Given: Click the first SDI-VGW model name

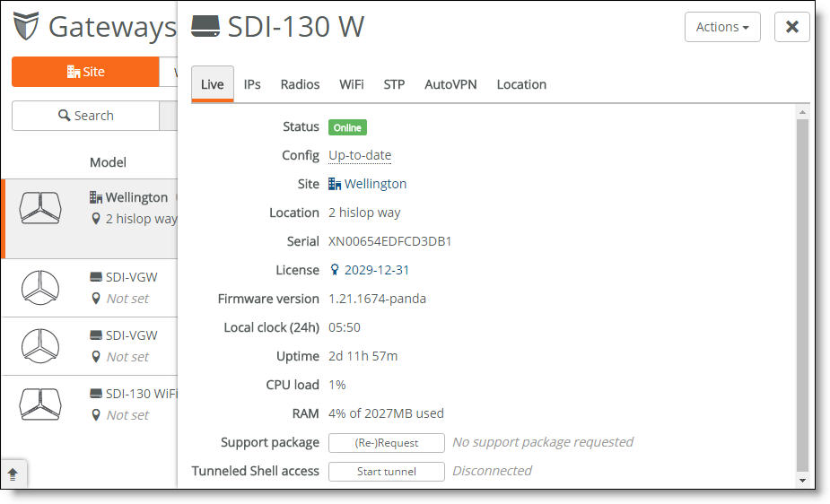Looking at the screenshot, I should tap(131, 277).
